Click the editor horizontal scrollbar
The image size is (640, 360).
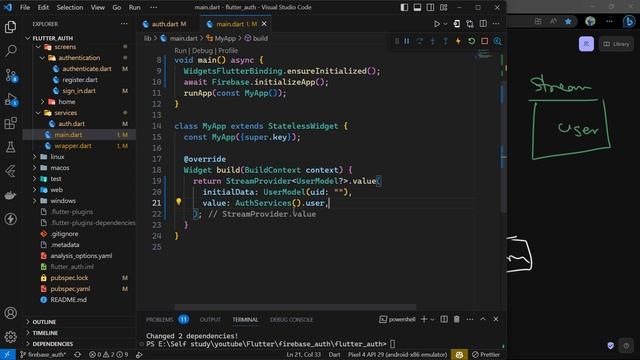[295, 307]
